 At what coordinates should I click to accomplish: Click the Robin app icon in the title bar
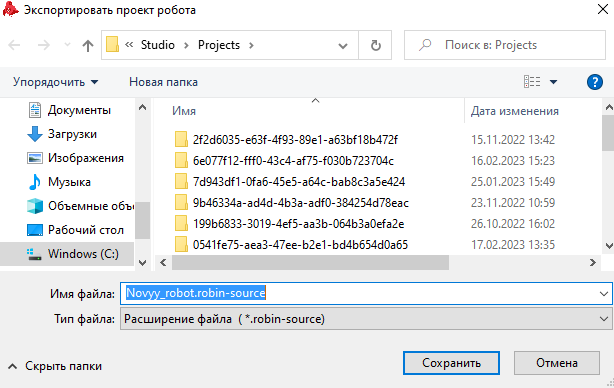10,9
